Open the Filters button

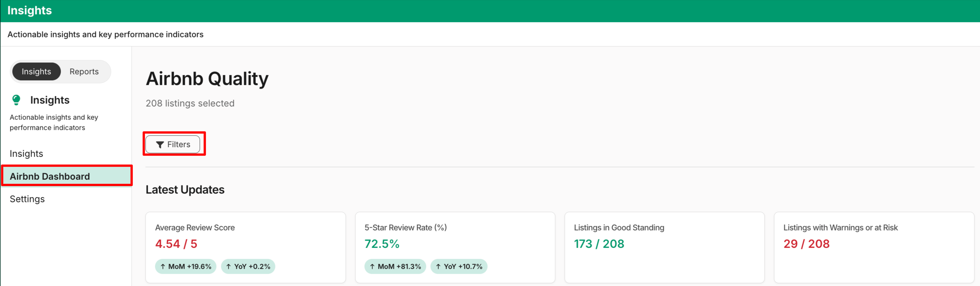click(173, 144)
